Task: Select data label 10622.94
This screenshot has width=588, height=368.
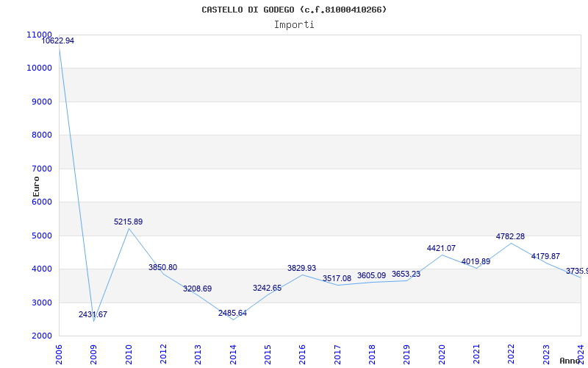Action: (58, 41)
